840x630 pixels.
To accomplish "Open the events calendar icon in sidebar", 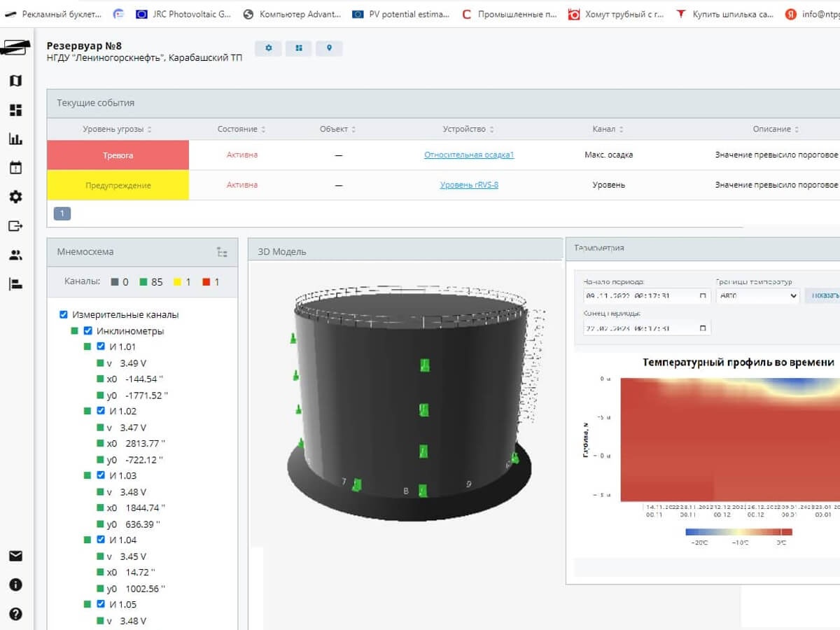I will click(x=15, y=168).
